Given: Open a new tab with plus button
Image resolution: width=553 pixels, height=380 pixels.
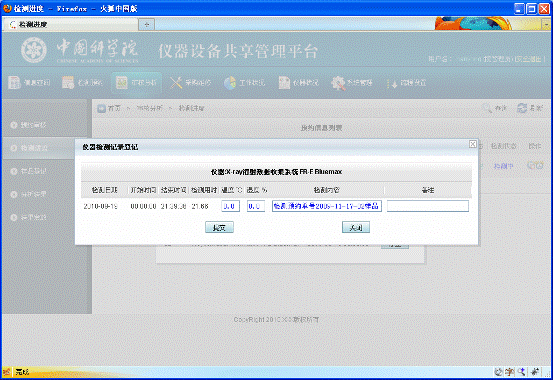Looking at the screenshot, I should (x=147, y=24).
